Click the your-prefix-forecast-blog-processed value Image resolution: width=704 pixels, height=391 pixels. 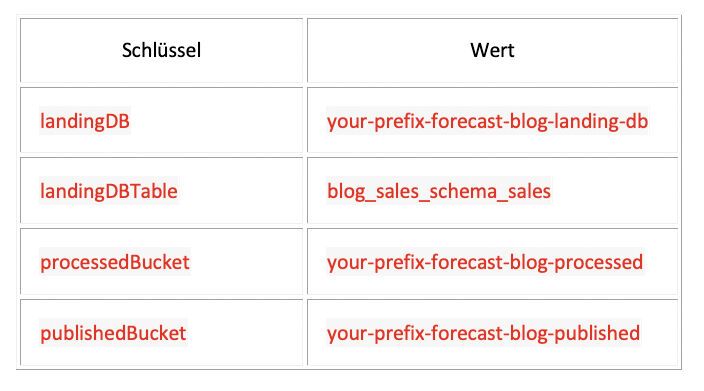485,262
